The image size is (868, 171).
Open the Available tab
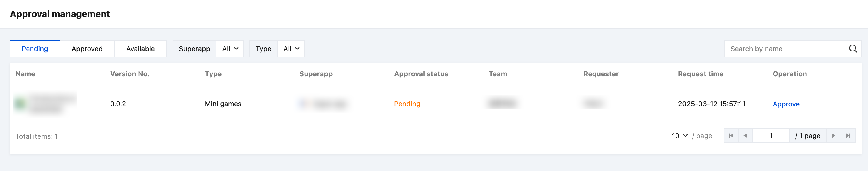click(140, 49)
